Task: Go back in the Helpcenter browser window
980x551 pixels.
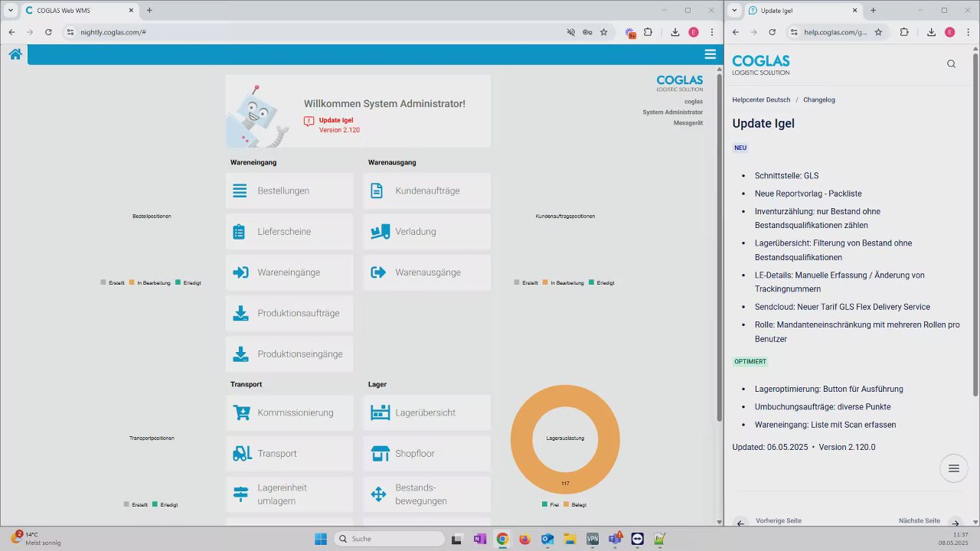Action: coord(736,32)
